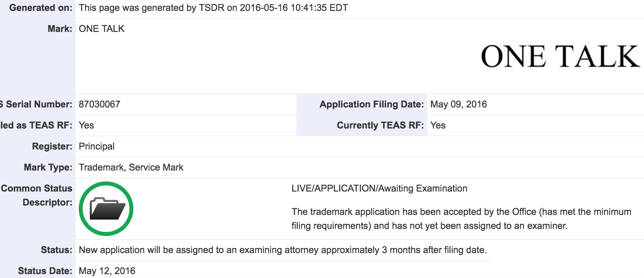The image size is (644, 278).
Task: Click the Status Date value May 12, 2016
Action: 107,271
